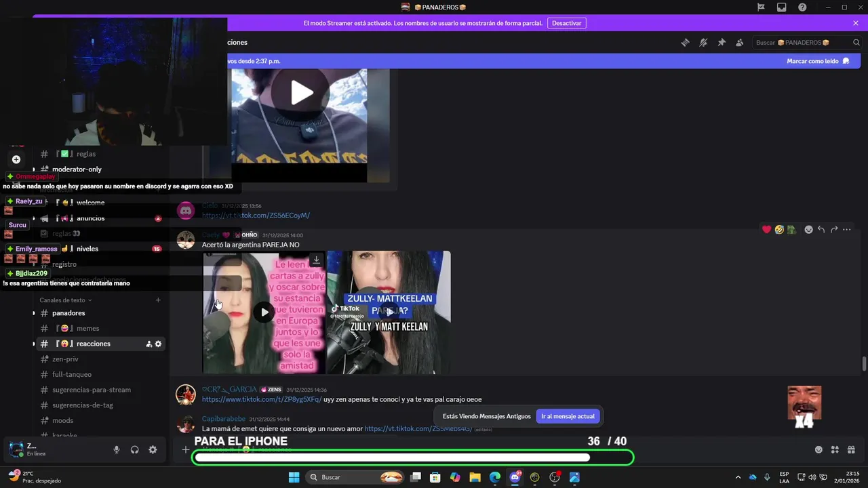Open the gift icon in message bar

pos(851,449)
